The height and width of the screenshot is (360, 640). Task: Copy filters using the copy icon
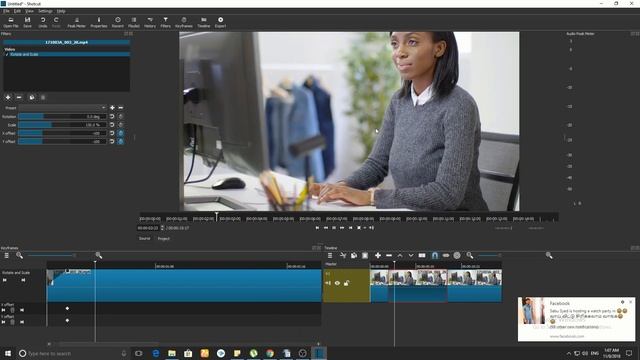(x=32, y=97)
